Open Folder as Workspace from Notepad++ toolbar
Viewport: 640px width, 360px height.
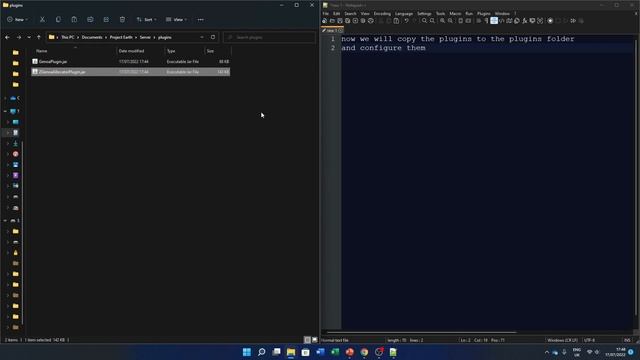coord(532,20)
